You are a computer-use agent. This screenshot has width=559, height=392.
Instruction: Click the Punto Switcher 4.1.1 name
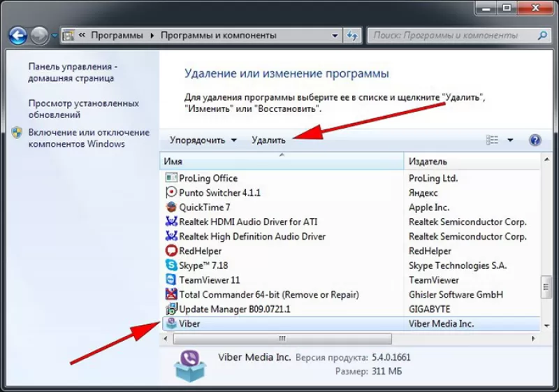click(219, 192)
